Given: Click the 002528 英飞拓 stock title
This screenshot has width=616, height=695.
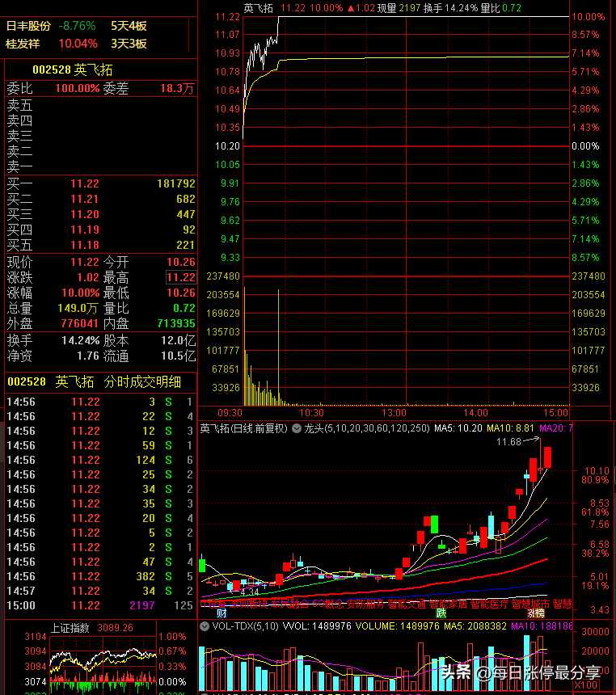Looking at the screenshot, I should 72,70.
